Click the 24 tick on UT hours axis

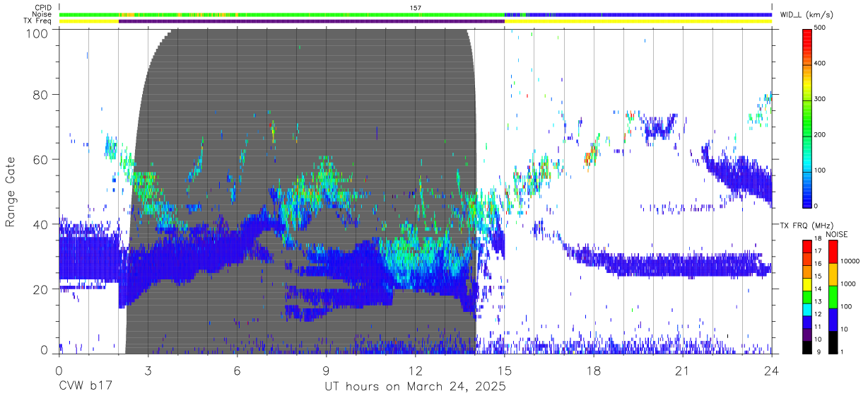pos(772,370)
